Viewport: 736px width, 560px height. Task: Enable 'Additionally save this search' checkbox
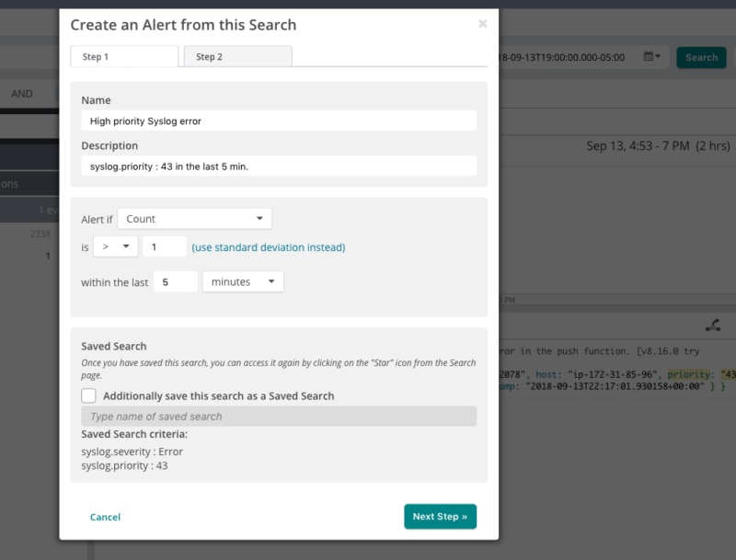(88, 395)
